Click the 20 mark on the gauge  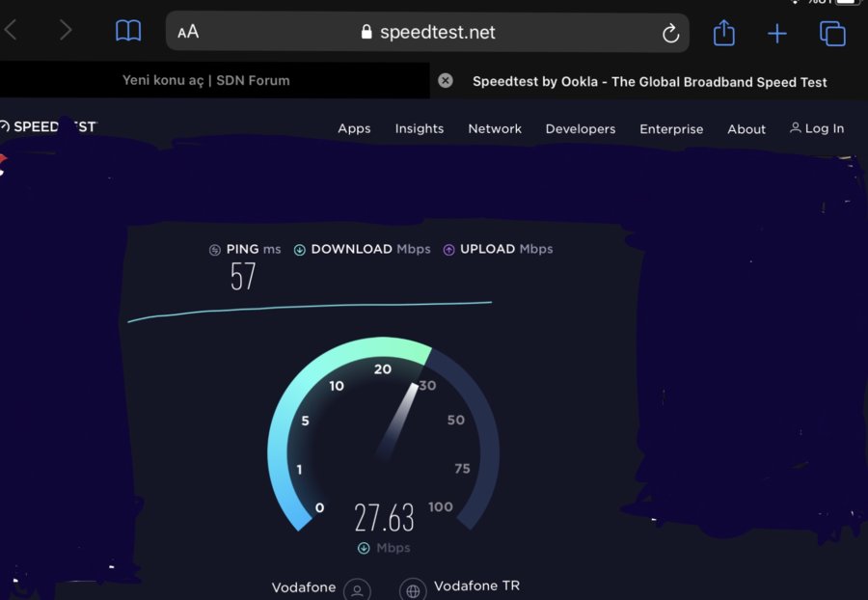383,369
